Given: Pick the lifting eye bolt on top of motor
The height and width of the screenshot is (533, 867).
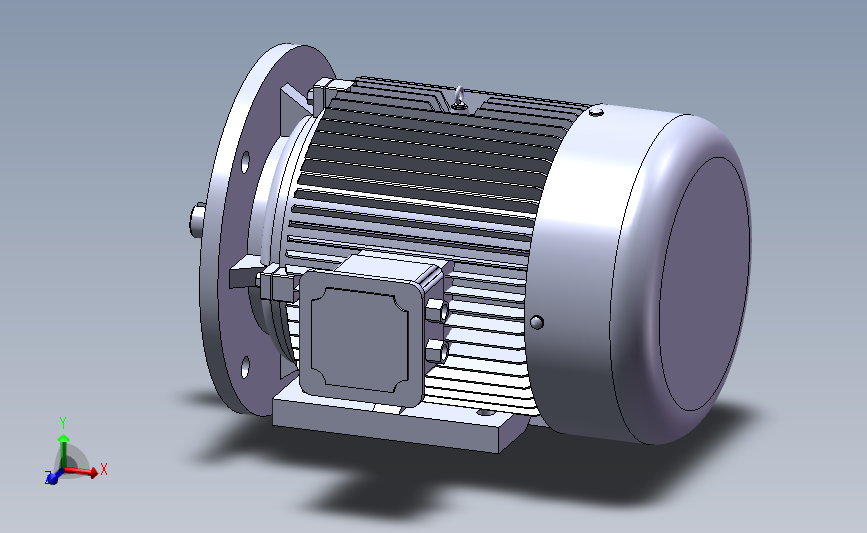Looking at the screenshot, I should 458,98.
